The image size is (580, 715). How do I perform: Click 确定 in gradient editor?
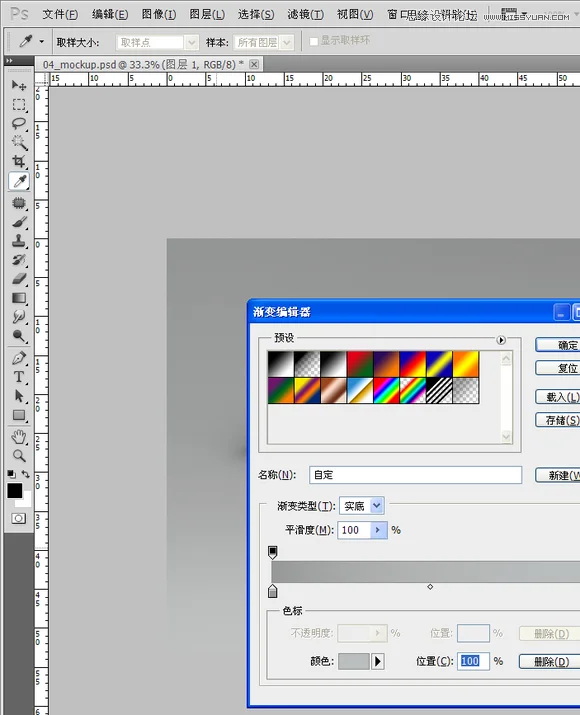coord(558,345)
